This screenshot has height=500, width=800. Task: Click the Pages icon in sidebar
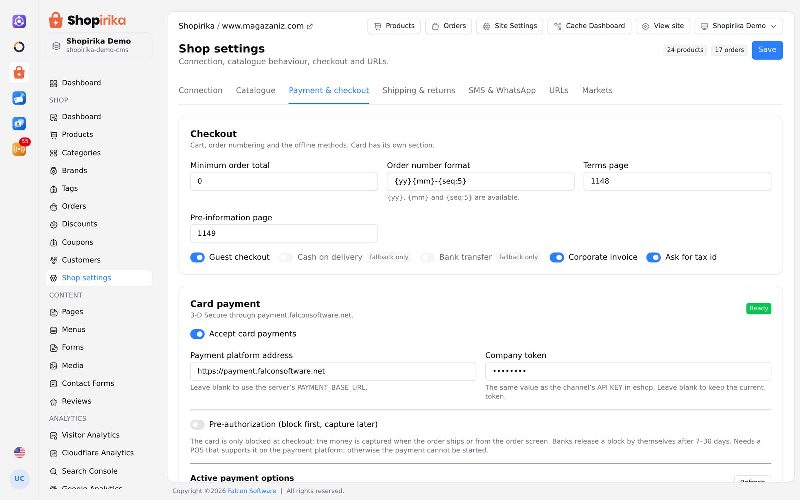[x=53, y=312]
